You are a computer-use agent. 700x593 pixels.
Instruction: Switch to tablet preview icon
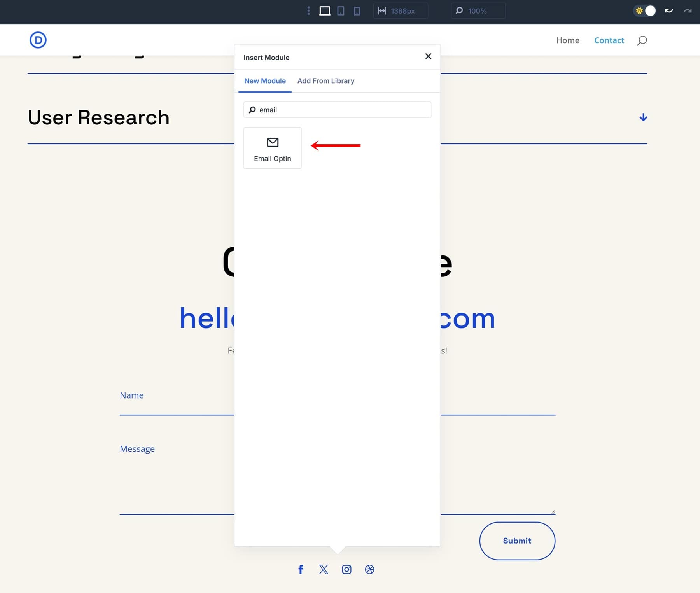tap(341, 11)
